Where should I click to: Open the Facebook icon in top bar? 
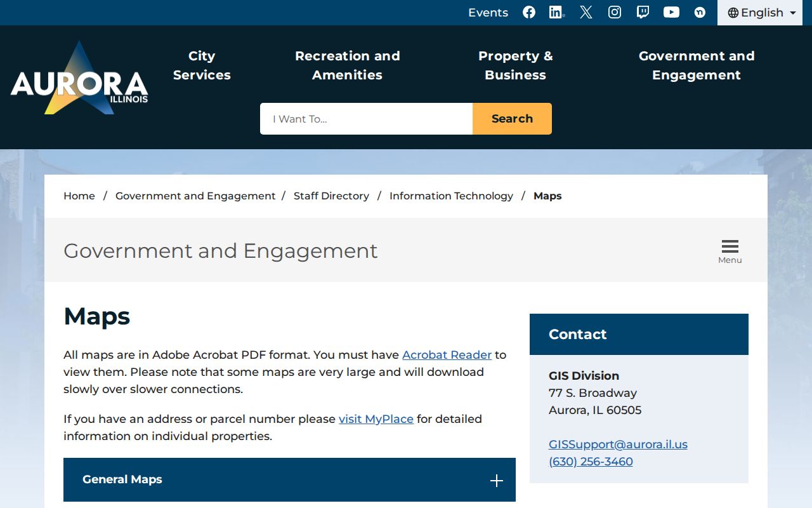coord(529,12)
